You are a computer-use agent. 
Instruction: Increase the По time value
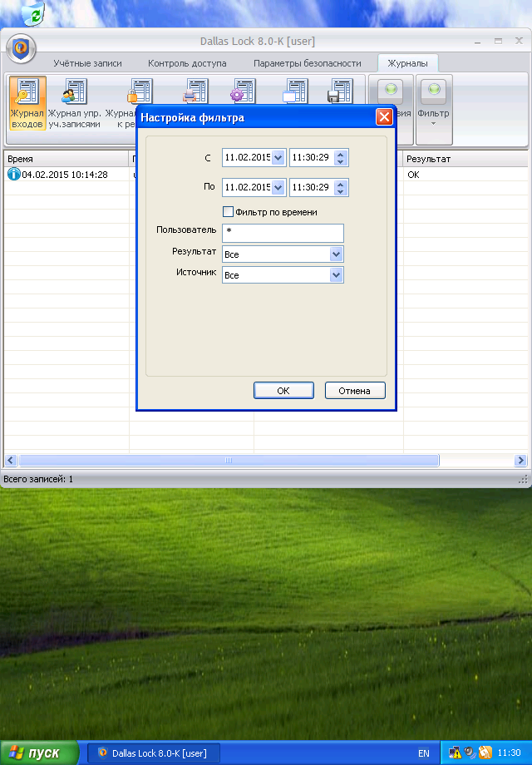[341, 184]
